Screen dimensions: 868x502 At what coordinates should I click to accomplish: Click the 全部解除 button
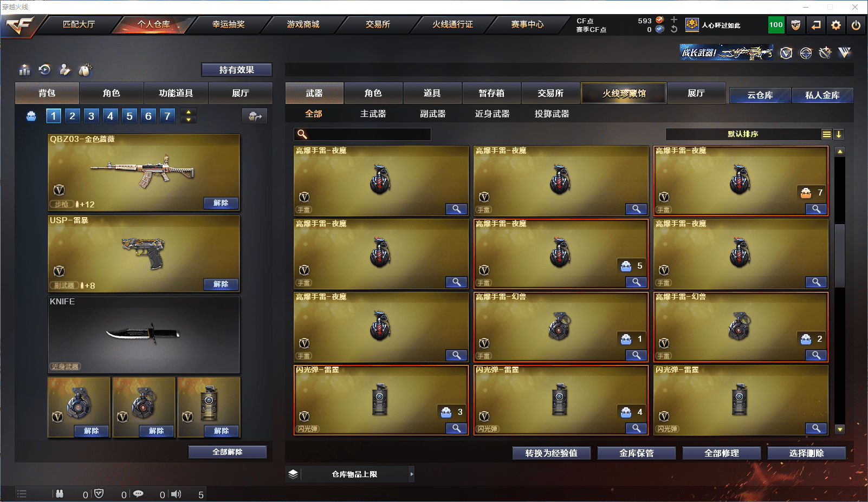(228, 452)
